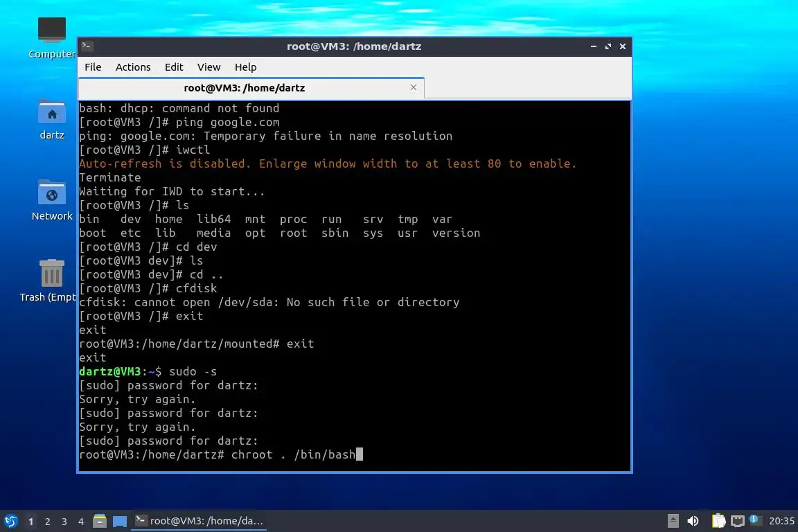The width and height of the screenshot is (798, 532).
Task: Close the root@VM3 terminal tab
Action: pyautogui.click(x=414, y=87)
